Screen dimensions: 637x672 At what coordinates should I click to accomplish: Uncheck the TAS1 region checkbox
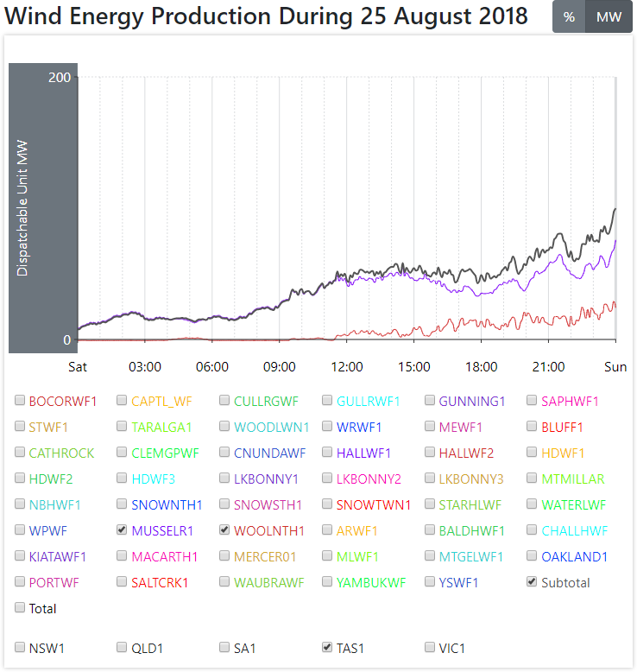tap(328, 647)
